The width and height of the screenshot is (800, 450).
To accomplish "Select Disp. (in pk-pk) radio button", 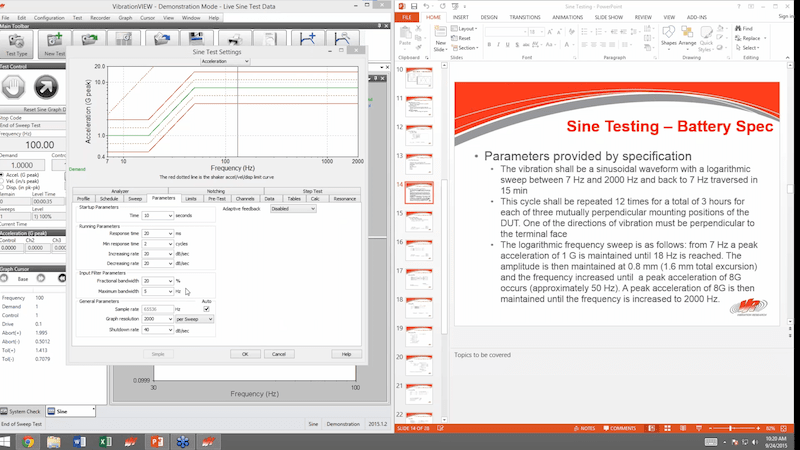I will pos(2,187).
